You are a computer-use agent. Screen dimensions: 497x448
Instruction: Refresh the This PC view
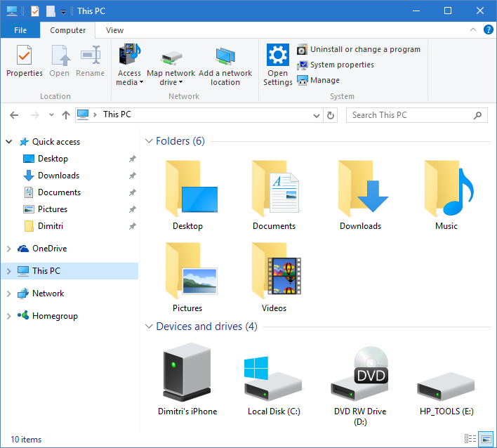[330, 115]
